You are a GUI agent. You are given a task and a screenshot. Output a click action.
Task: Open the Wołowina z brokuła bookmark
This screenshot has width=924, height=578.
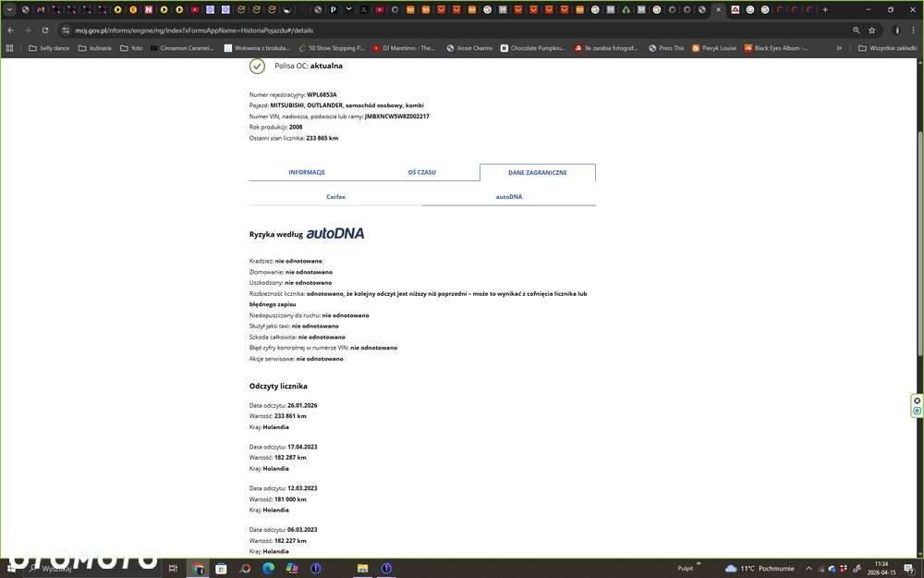[x=257, y=48]
